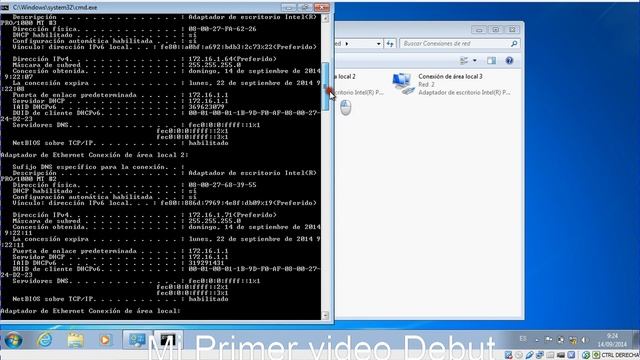Click the network status icon in the tray
This screenshot has height=360, width=640.
tap(573, 339)
